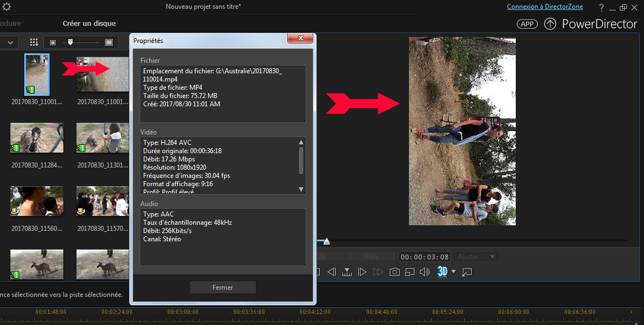Click the Type: AAC audio line
The height and width of the screenshot is (325, 644).
(x=159, y=214)
